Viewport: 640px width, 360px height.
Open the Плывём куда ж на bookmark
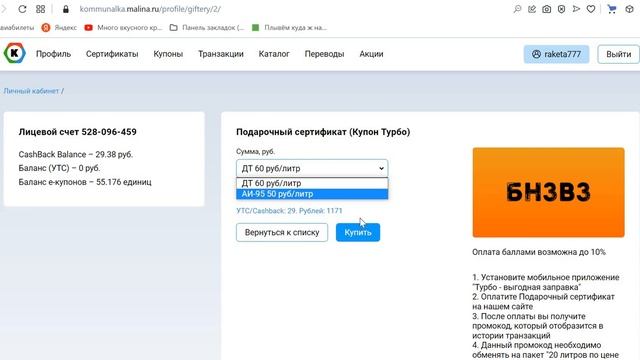coord(289,28)
